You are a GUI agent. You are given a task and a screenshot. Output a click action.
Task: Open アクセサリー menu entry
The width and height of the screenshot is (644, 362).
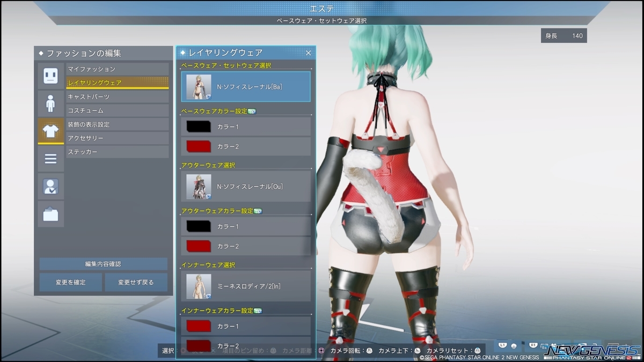[x=118, y=138]
